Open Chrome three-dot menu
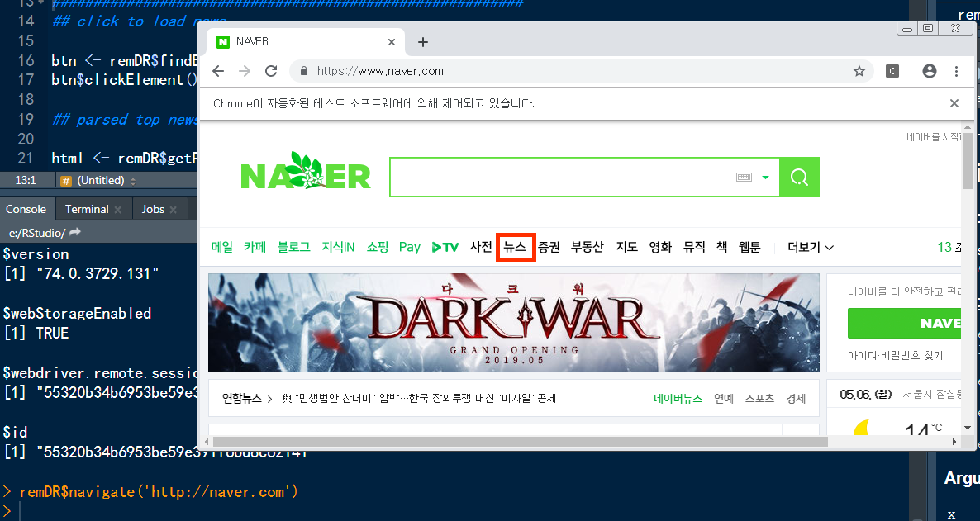Screen dimensions: 980x521 pyautogui.click(x=956, y=71)
